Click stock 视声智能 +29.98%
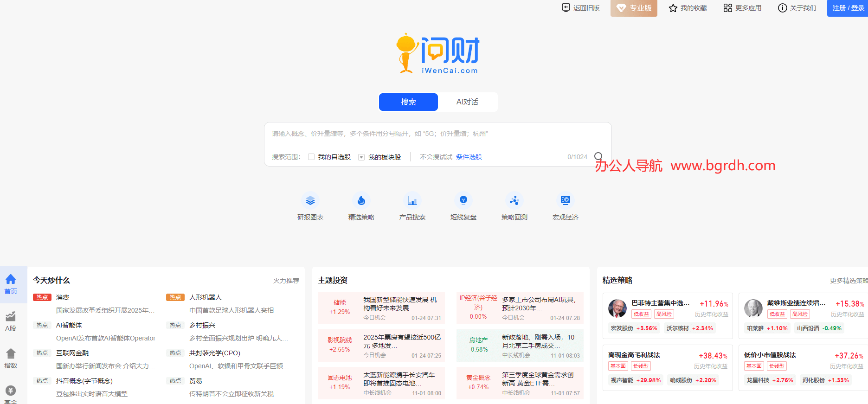 (636, 380)
